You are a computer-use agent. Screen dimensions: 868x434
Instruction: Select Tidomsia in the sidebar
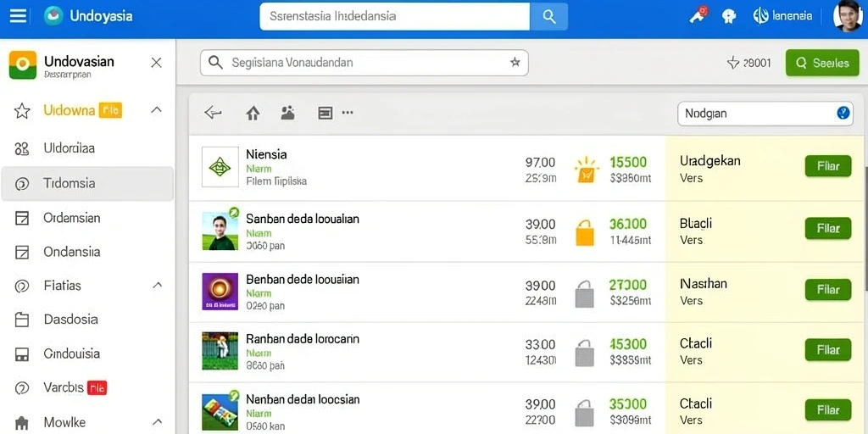pyautogui.click(x=87, y=184)
